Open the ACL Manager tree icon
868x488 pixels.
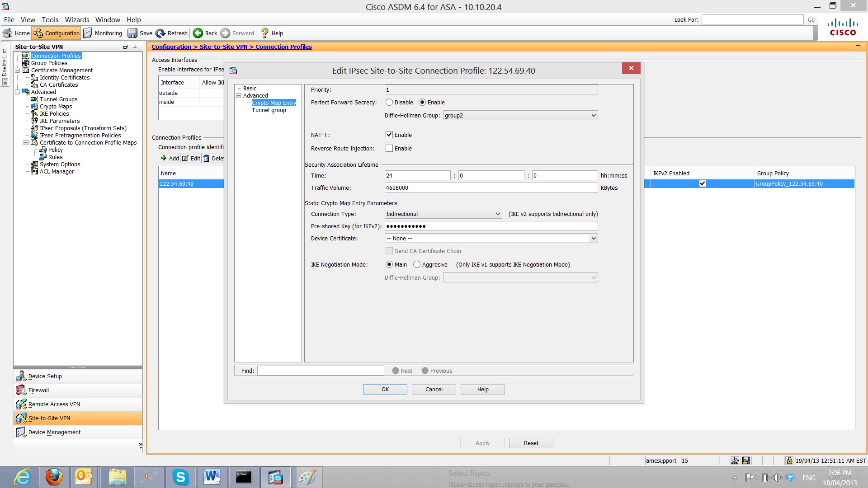click(x=34, y=172)
